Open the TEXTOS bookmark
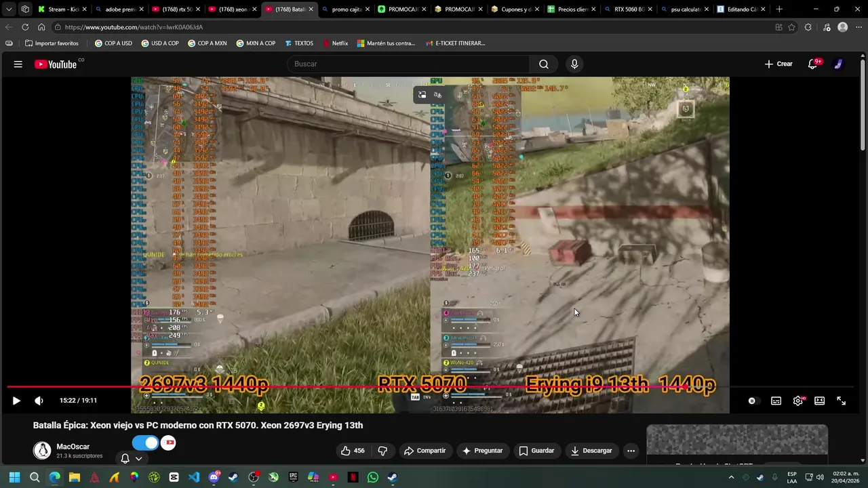 point(299,43)
